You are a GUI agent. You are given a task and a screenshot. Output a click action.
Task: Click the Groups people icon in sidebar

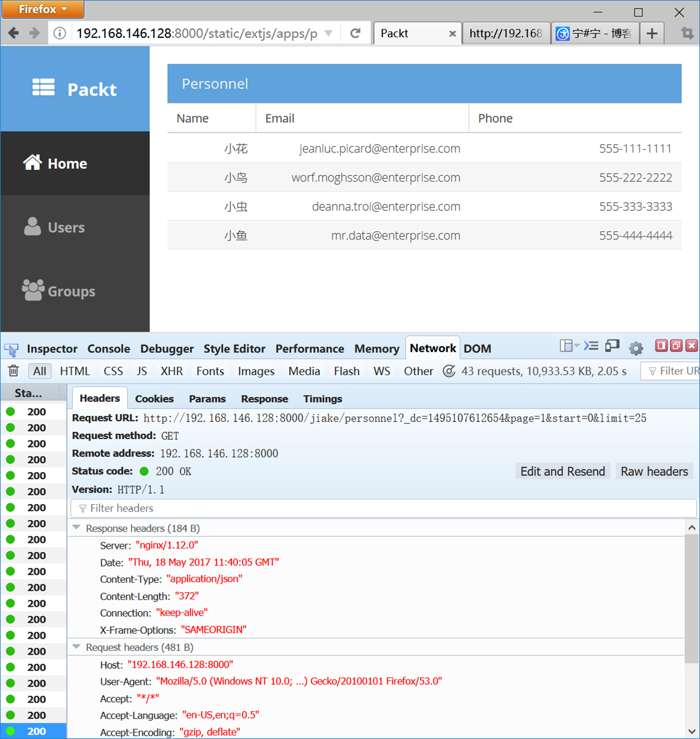coord(33,290)
